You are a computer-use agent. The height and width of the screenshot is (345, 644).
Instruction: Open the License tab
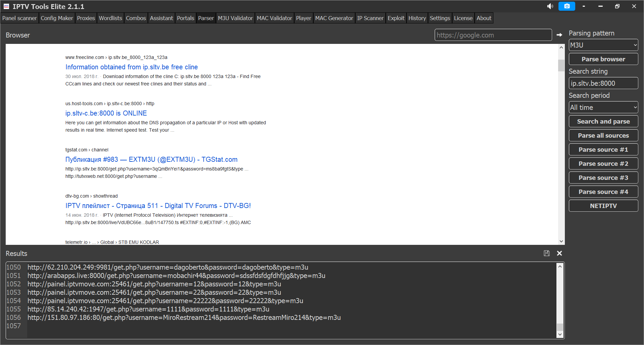point(463,18)
